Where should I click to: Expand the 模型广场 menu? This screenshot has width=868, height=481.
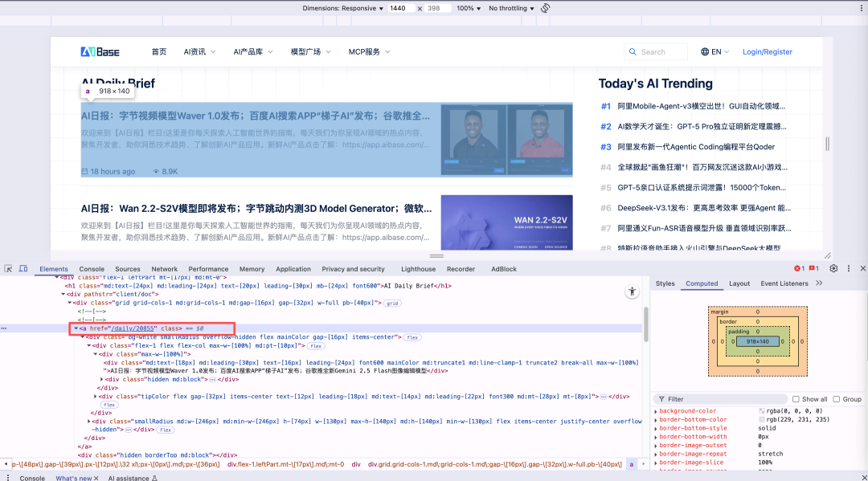pyautogui.click(x=310, y=51)
